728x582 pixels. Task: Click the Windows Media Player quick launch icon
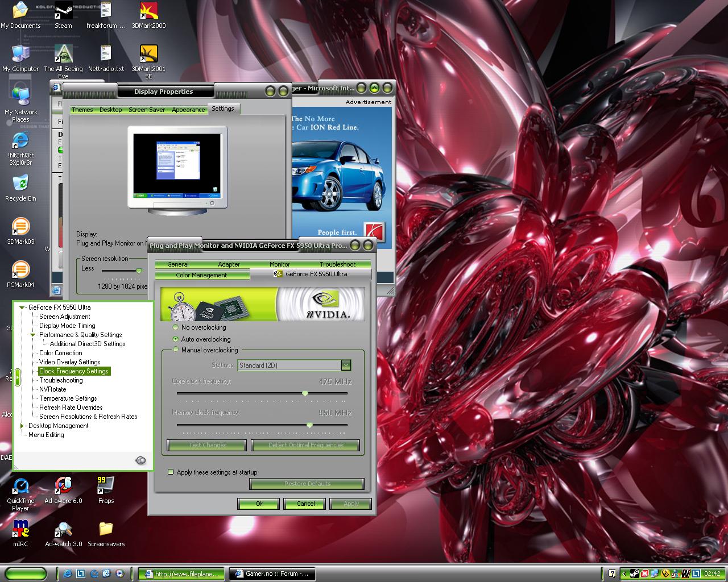[119, 573]
